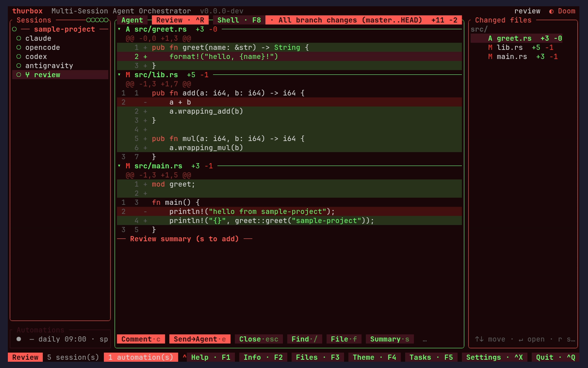The height and width of the screenshot is (368, 588).
Task: Click the Review mode badge in status bar
Action: (25, 357)
